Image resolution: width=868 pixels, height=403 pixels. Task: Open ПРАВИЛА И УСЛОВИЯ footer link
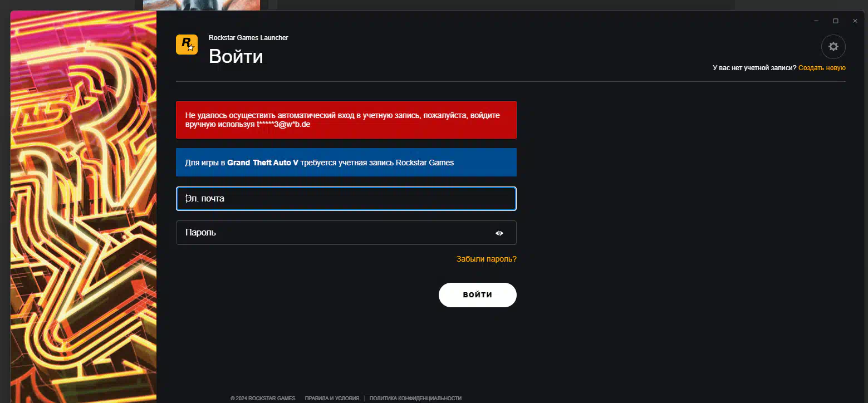coord(332,399)
